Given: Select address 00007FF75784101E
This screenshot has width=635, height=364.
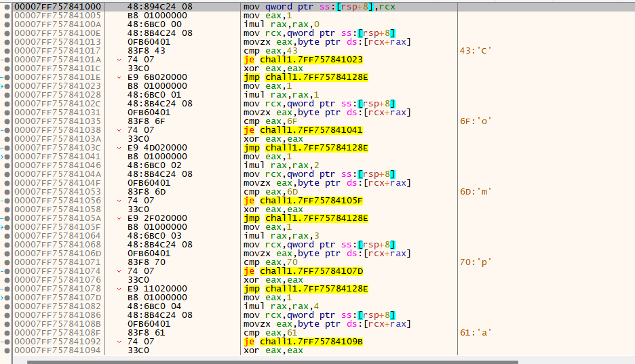Looking at the screenshot, I should pos(58,77).
